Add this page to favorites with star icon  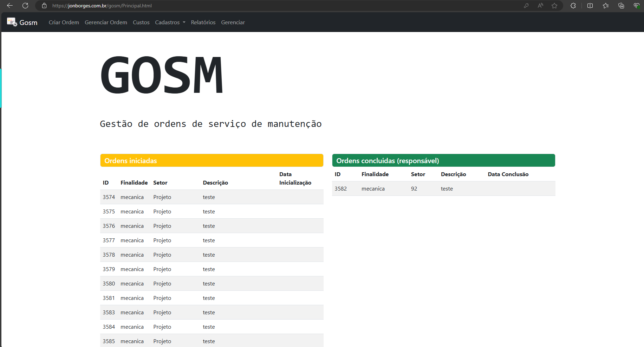554,6
